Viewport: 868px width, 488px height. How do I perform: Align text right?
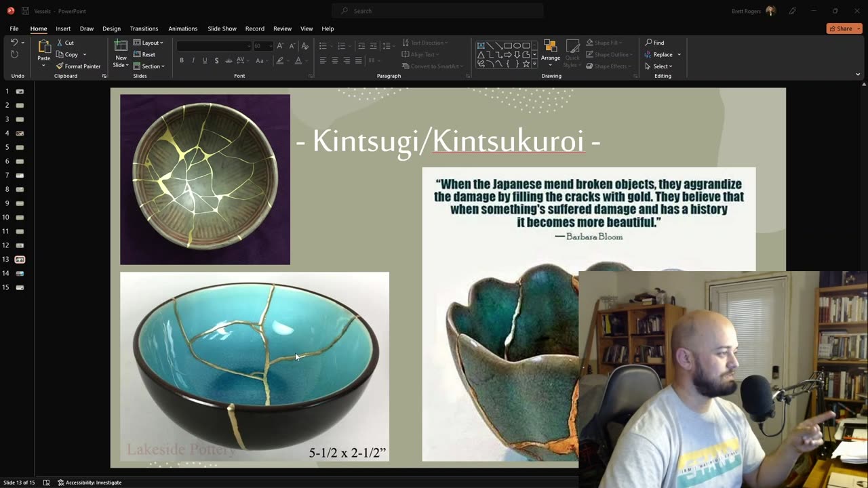point(347,60)
